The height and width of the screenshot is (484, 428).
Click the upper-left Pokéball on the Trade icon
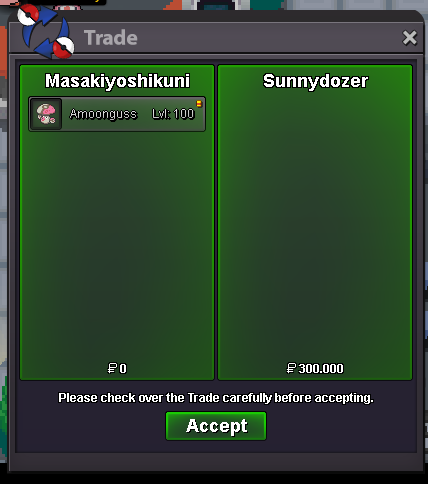coord(28,15)
